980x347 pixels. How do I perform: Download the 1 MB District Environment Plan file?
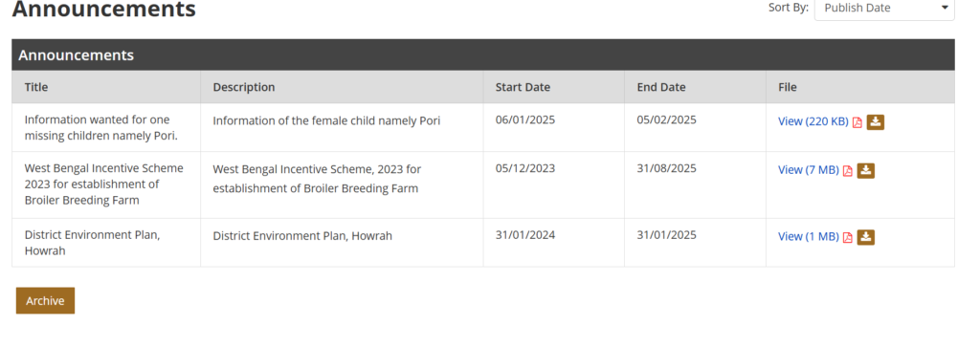[x=865, y=236]
